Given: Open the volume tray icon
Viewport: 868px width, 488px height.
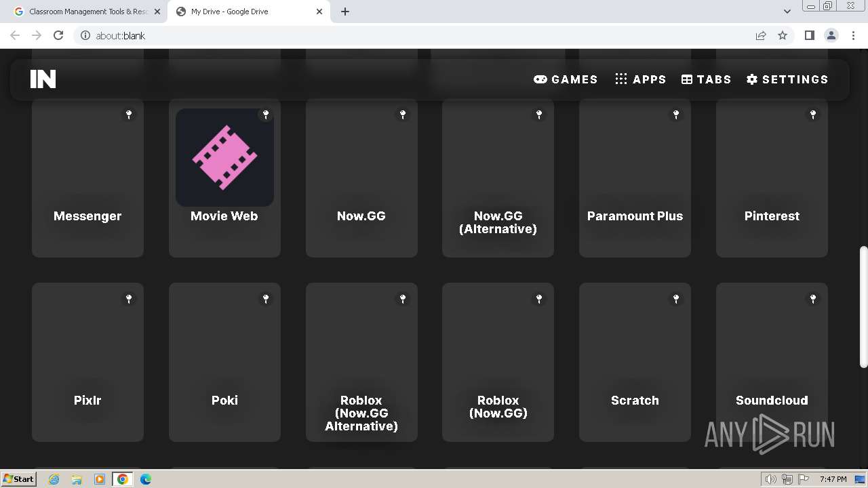Looking at the screenshot, I should tap(771, 479).
